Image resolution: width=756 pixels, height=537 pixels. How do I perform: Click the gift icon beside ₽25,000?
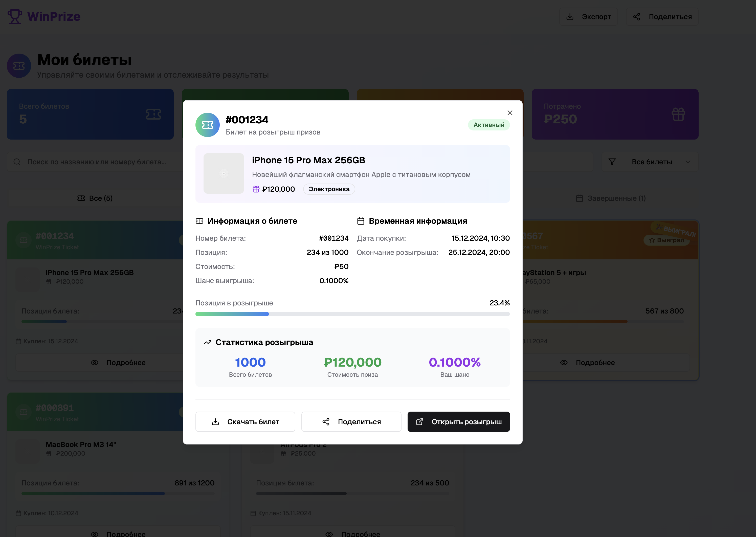tap(283, 453)
